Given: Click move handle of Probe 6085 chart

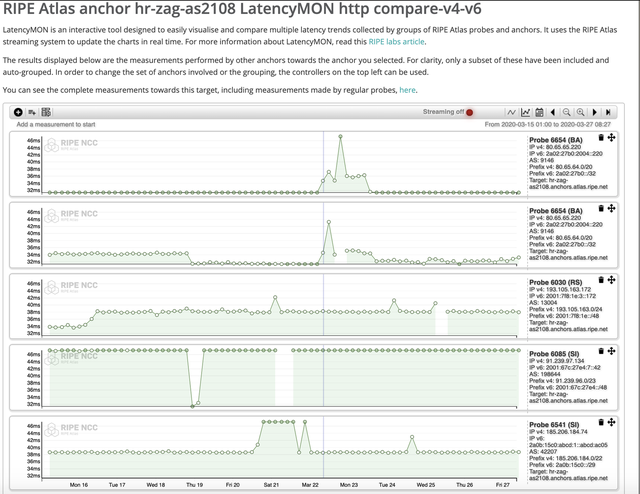Looking at the screenshot, I should (611, 351).
